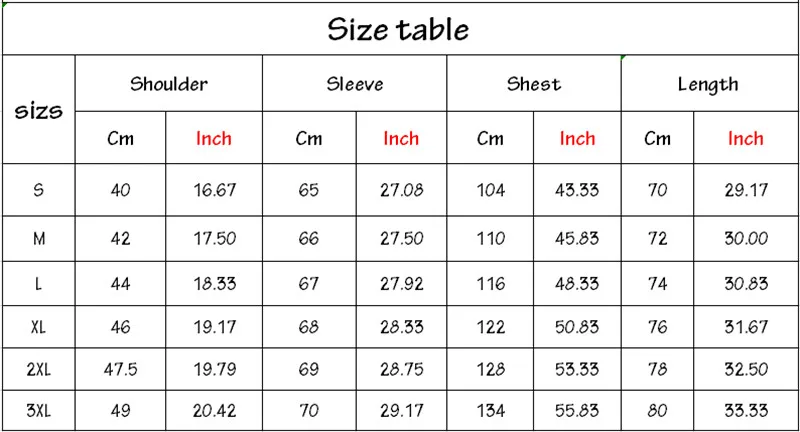Select the 27.92 sleeve inch cell
Screen dimensions: 800x432
(x=402, y=284)
